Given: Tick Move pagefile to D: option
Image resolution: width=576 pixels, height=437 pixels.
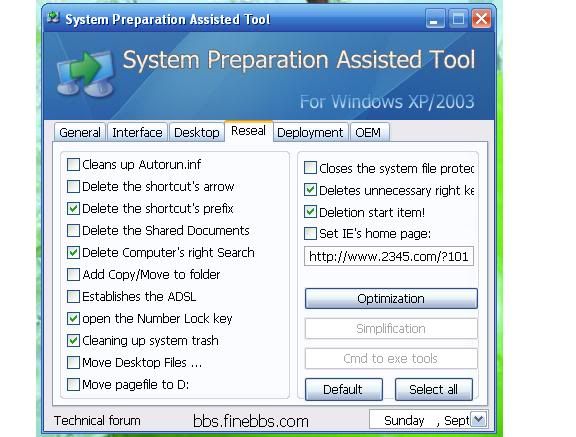Looking at the screenshot, I should click(73, 384).
